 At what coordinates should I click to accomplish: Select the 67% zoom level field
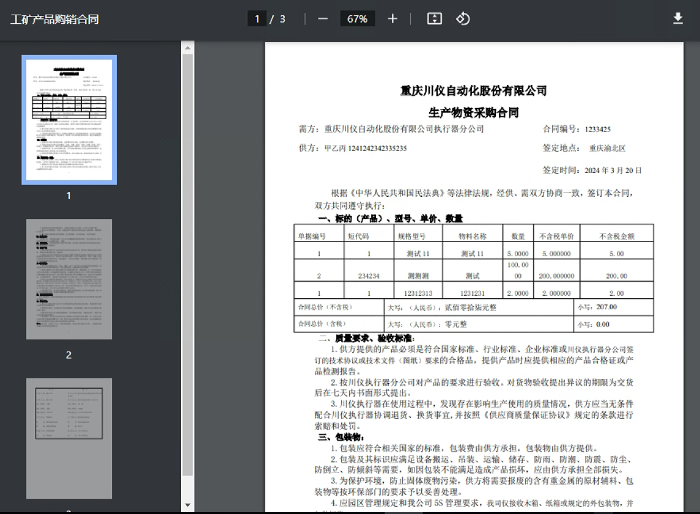[357, 18]
